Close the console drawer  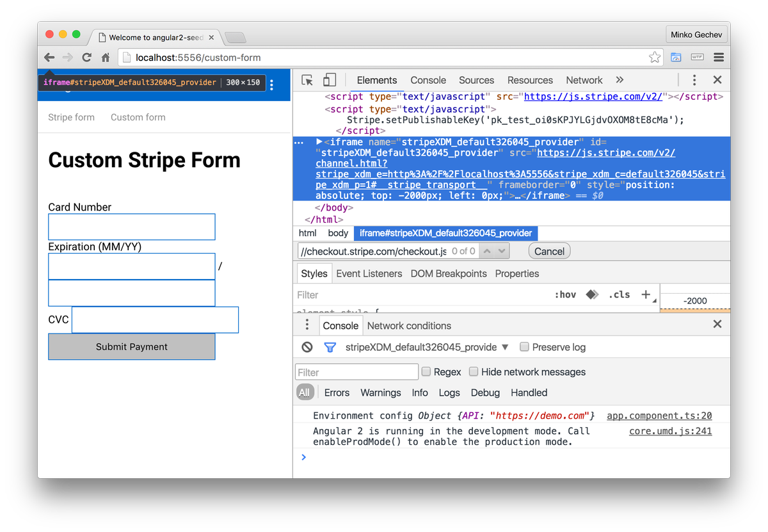(717, 325)
